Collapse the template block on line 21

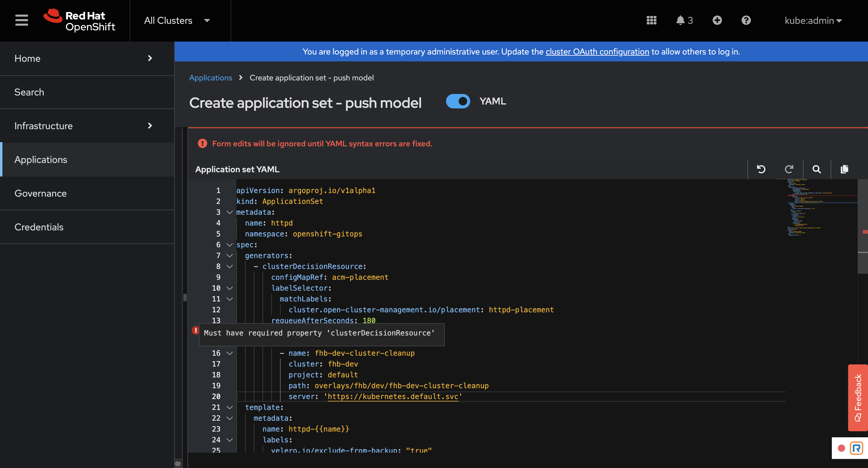230,407
